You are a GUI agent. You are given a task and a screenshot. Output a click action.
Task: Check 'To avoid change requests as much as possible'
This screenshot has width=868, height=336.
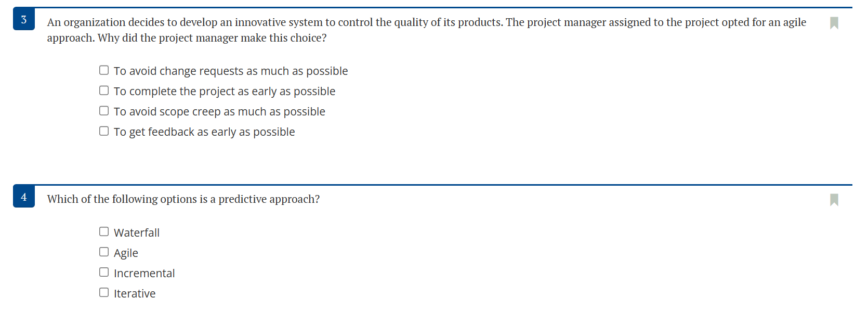click(104, 69)
